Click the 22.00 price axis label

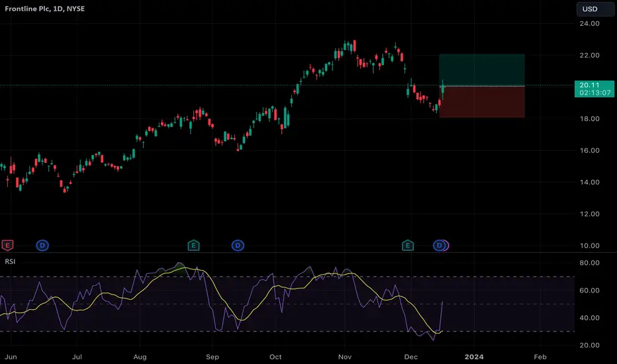point(589,56)
